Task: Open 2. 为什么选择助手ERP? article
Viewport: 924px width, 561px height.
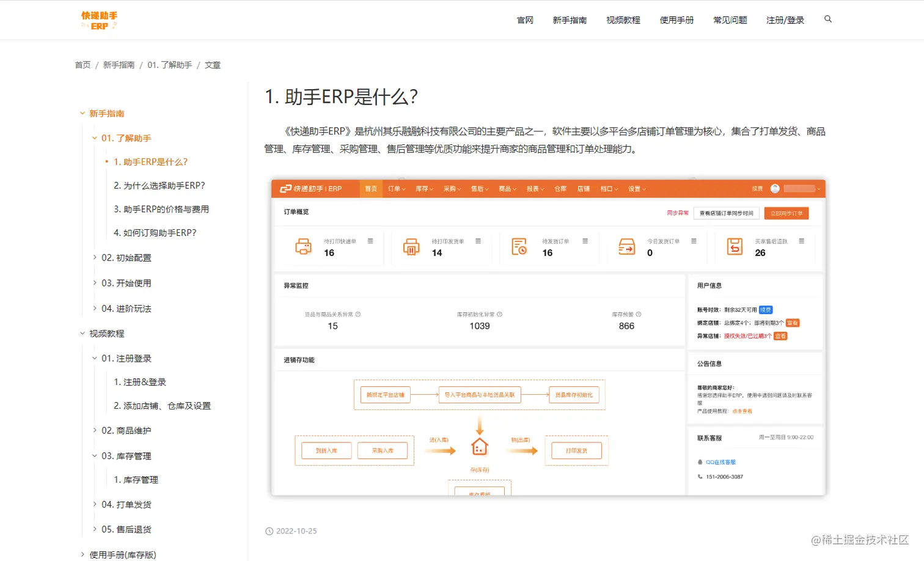Action: [159, 185]
